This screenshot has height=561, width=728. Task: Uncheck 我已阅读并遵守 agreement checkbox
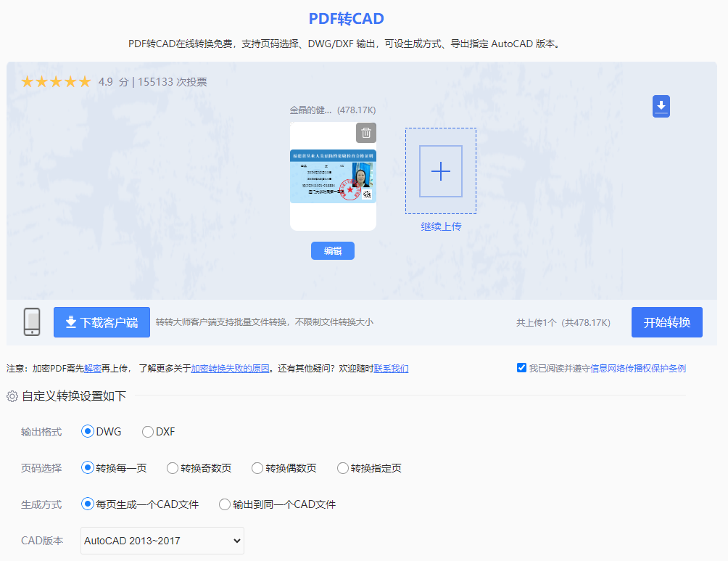(x=521, y=367)
